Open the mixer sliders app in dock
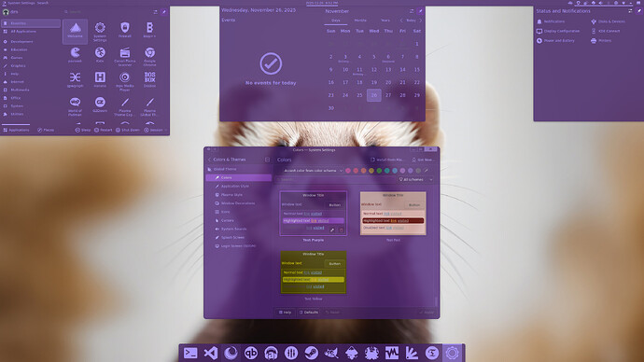The height and width of the screenshot is (362, 644). click(291, 353)
